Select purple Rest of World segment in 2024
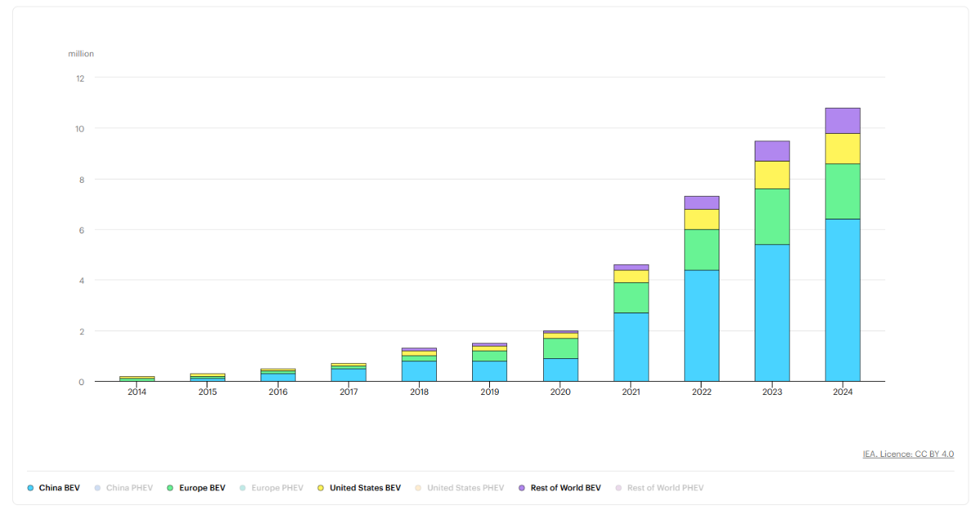 click(x=843, y=121)
